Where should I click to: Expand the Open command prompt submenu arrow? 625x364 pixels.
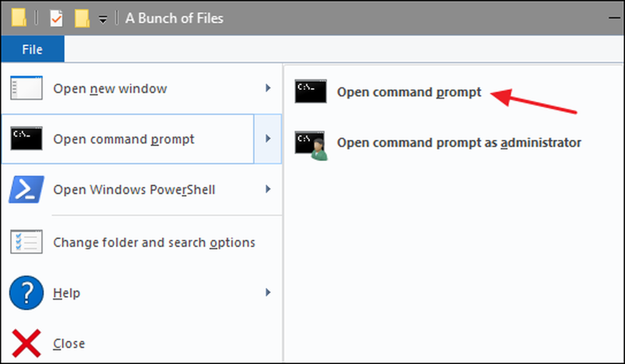point(268,139)
